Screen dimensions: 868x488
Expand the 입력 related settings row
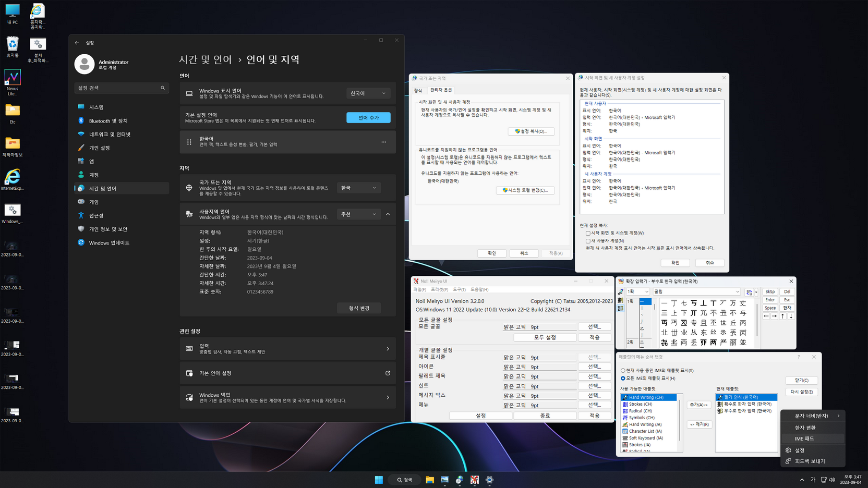click(x=287, y=349)
